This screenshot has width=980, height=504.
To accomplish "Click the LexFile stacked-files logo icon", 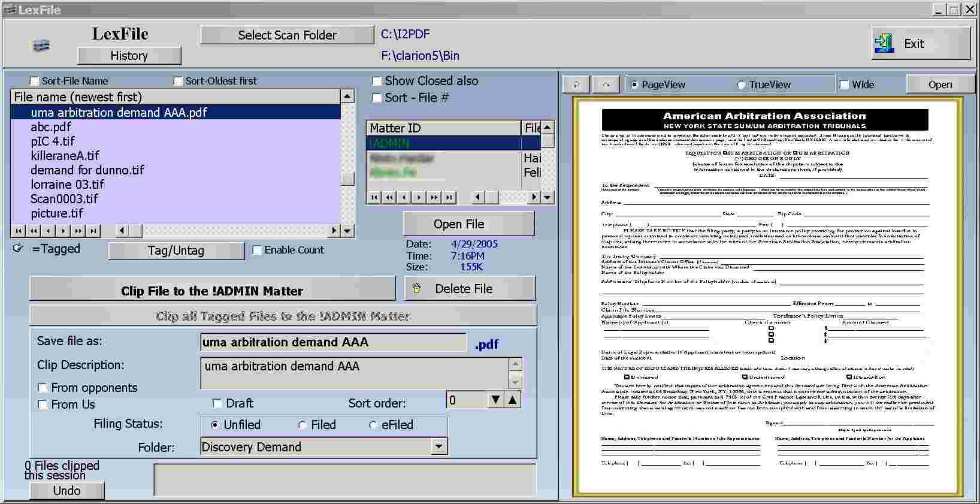I will tap(41, 46).
